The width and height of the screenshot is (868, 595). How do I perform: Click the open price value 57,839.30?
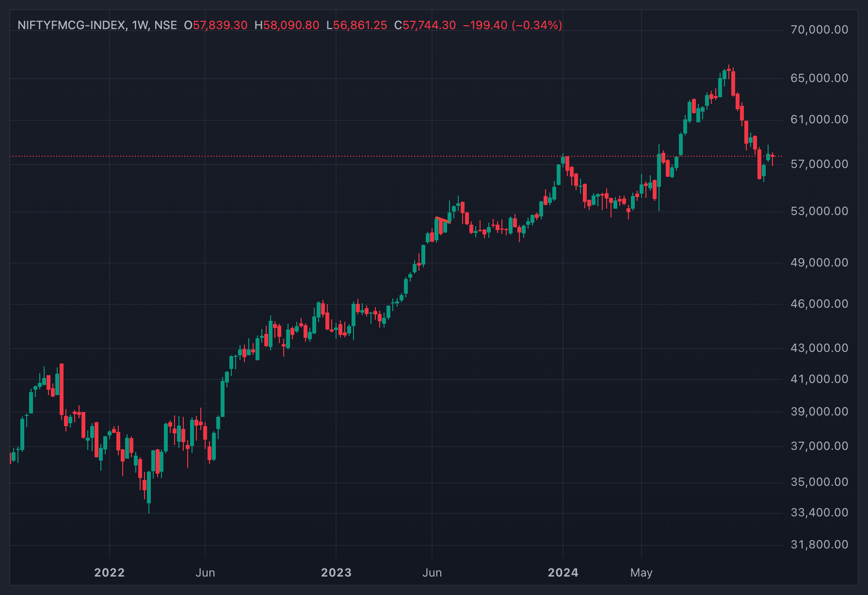[x=220, y=25]
